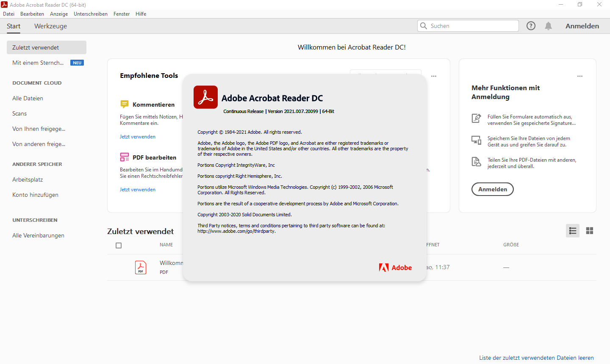Click the PDF bearbeiten tool heading
The width and height of the screenshot is (610, 364).
(x=154, y=157)
